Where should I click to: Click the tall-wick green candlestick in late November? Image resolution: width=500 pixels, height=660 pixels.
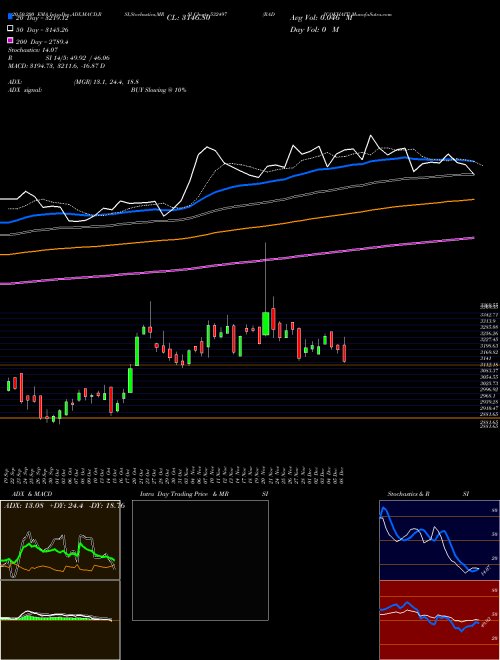(266, 323)
